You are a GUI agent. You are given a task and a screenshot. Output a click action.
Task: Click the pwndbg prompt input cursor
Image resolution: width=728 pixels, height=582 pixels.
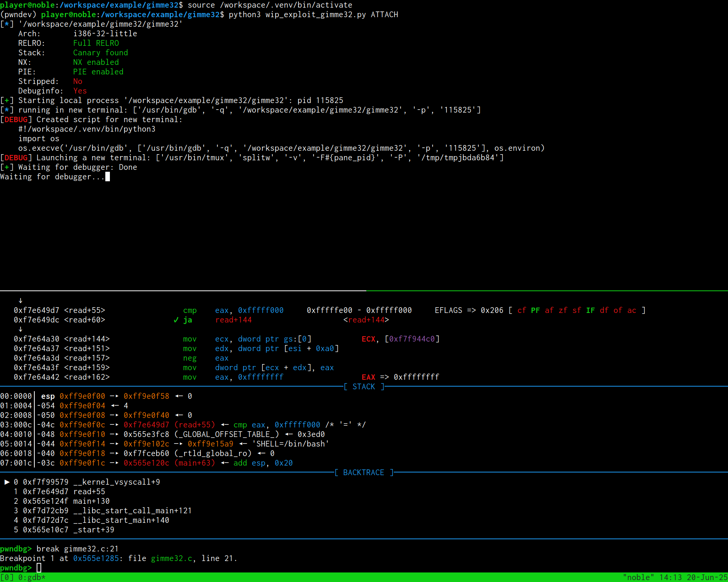click(x=39, y=568)
